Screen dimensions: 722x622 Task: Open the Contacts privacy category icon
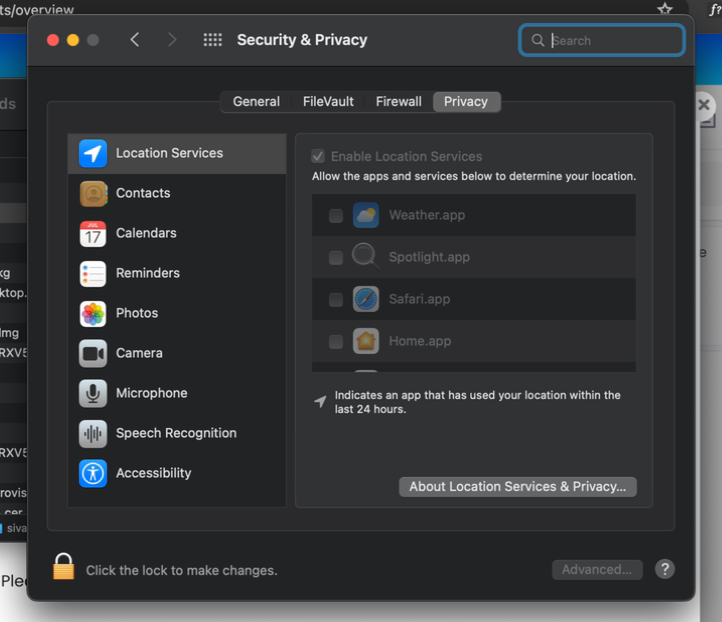[x=93, y=193]
